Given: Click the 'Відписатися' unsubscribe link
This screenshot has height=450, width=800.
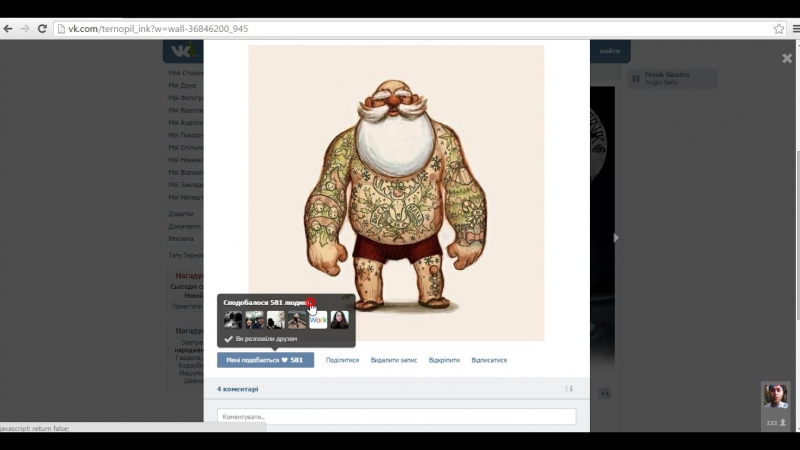Looking at the screenshot, I should point(489,360).
